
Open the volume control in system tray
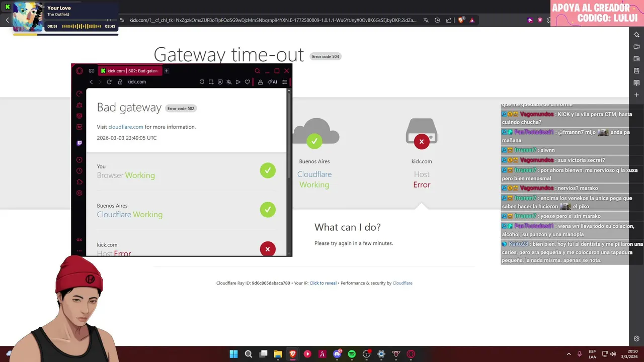pyautogui.click(x=613, y=354)
